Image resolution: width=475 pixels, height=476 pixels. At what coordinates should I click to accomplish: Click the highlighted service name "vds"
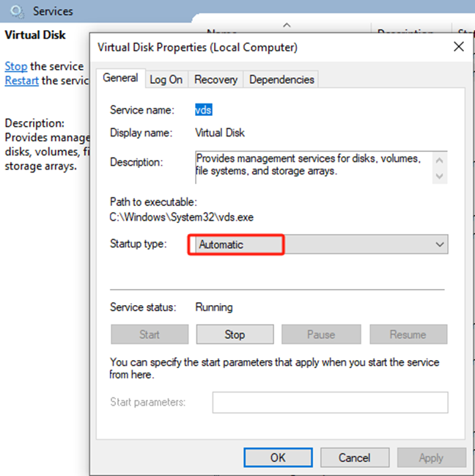tap(204, 110)
